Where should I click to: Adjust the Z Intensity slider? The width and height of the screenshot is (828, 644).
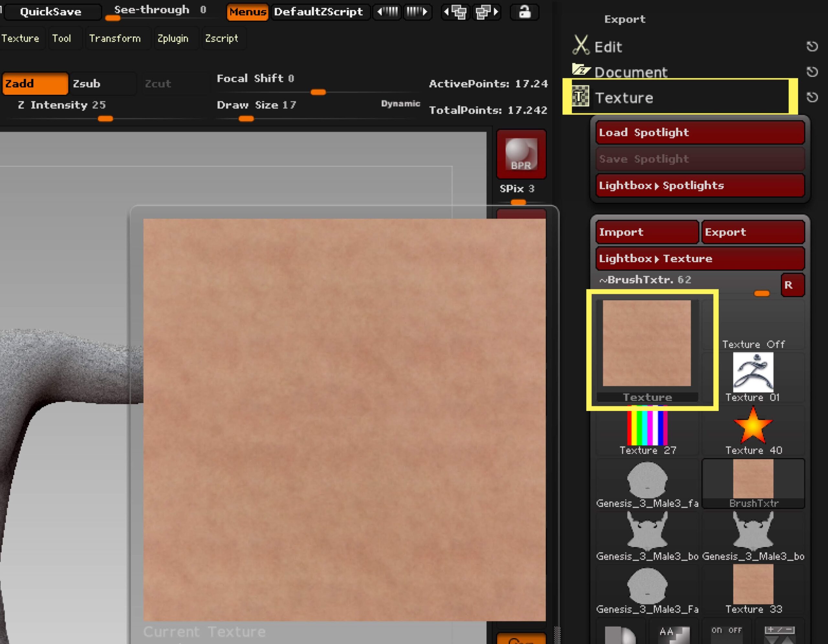(105, 119)
